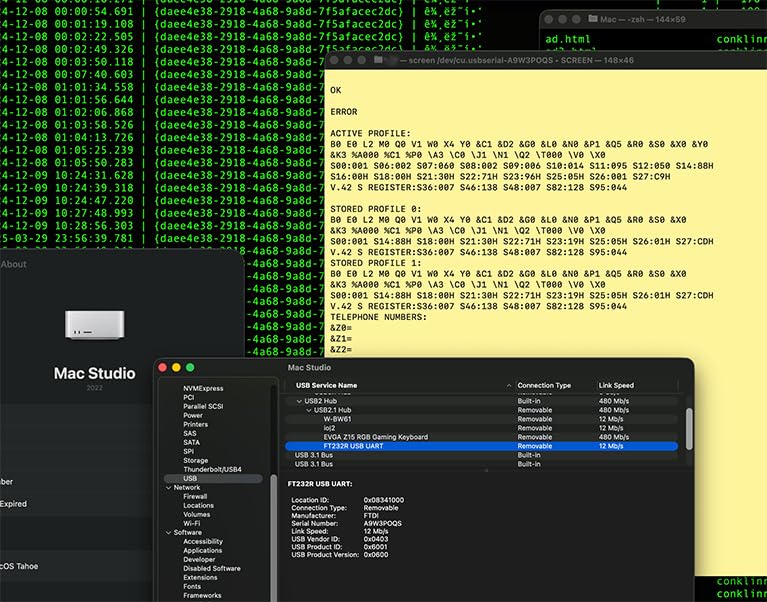
Task: Select Printers in the sidebar
Action: (x=195, y=424)
